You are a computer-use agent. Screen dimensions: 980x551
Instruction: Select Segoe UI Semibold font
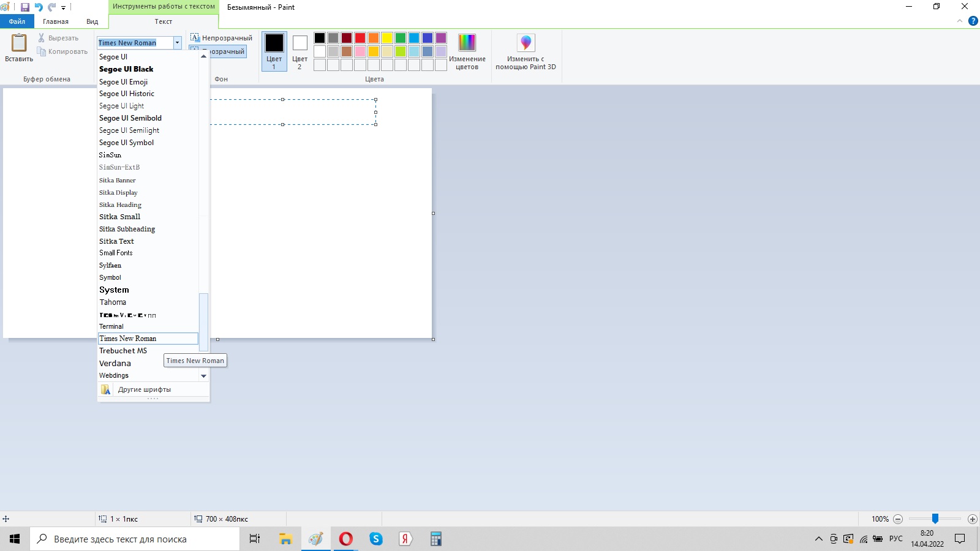coord(148,118)
